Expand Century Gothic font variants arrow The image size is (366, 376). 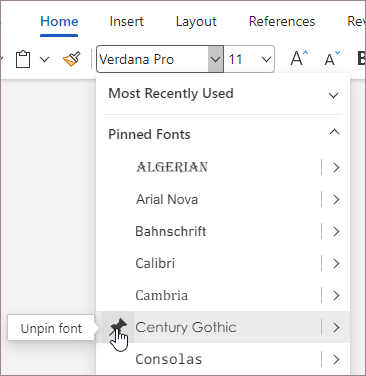pyautogui.click(x=336, y=327)
